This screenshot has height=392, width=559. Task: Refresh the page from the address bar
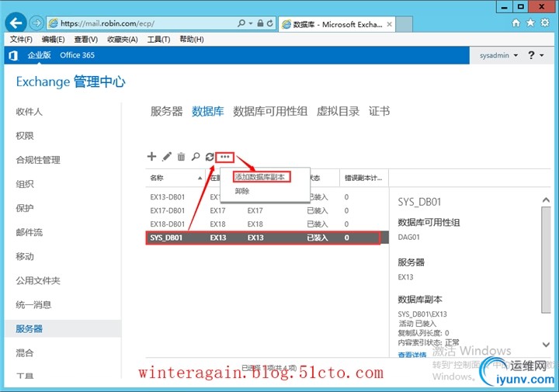click(x=270, y=23)
